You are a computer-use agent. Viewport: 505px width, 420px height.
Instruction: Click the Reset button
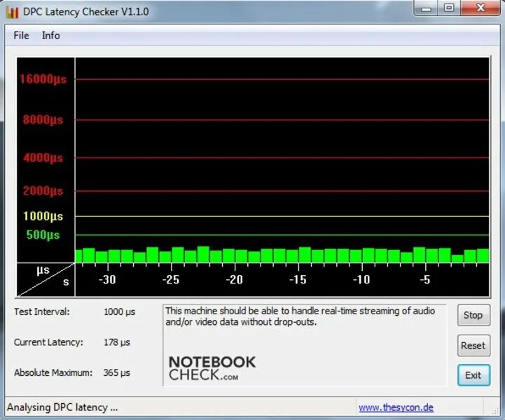[473, 345]
